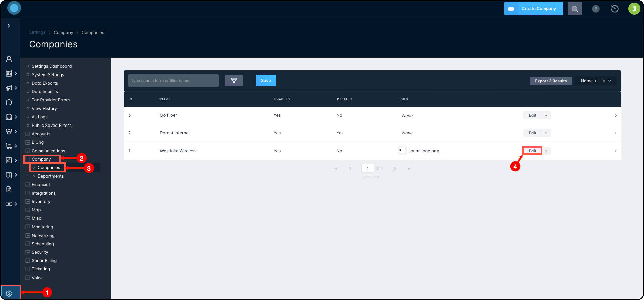Jump to the last page arrow

tap(409, 169)
